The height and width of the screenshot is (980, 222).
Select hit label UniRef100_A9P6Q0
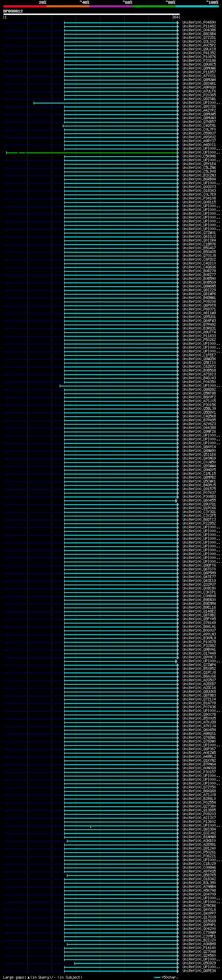pyautogui.click(x=199, y=88)
